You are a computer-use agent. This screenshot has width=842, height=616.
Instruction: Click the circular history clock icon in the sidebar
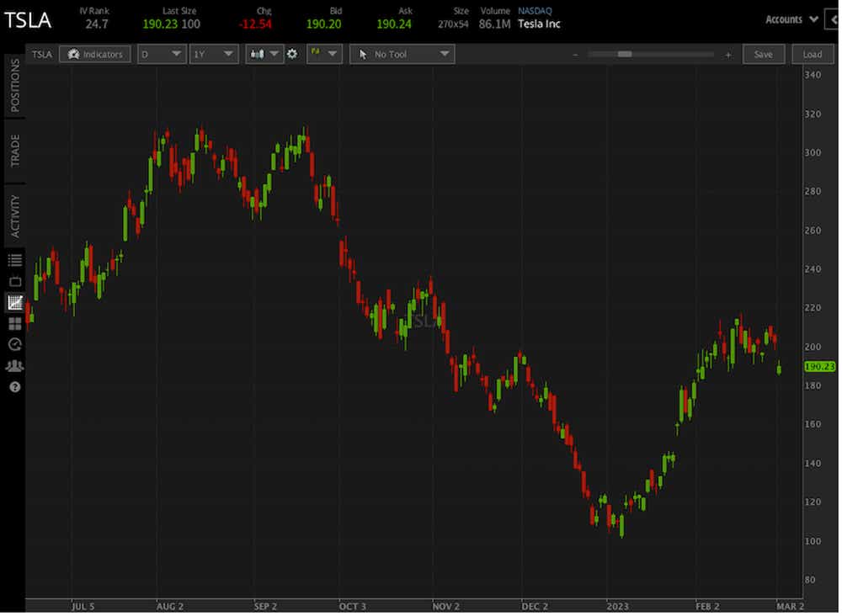click(x=14, y=346)
